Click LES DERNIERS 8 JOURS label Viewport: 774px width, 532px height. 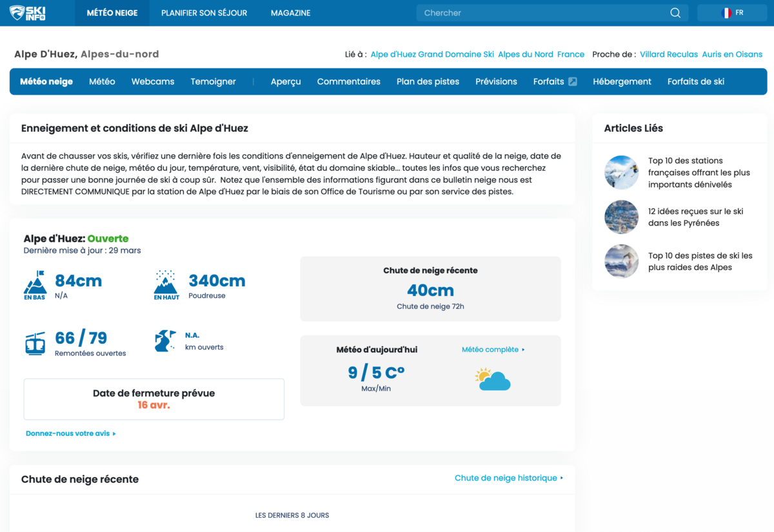pyautogui.click(x=292, y=515)
